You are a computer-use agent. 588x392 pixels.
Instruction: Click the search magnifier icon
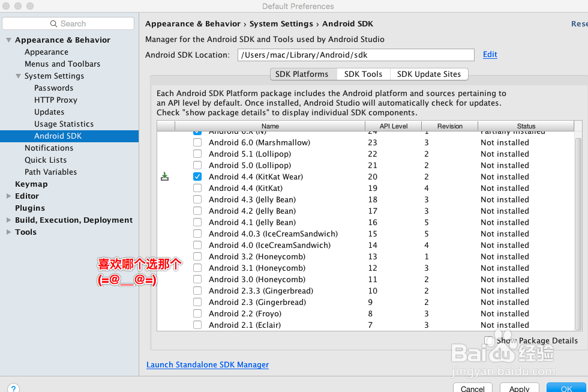coord(53,23)
